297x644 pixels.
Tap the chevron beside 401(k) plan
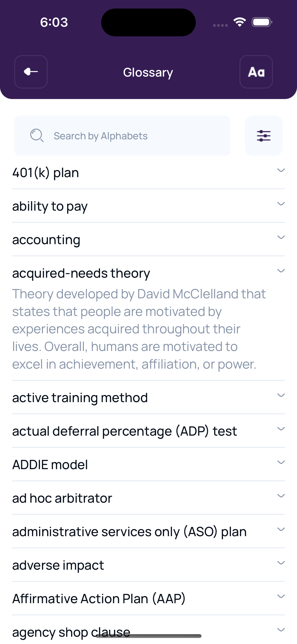[281, 170]
